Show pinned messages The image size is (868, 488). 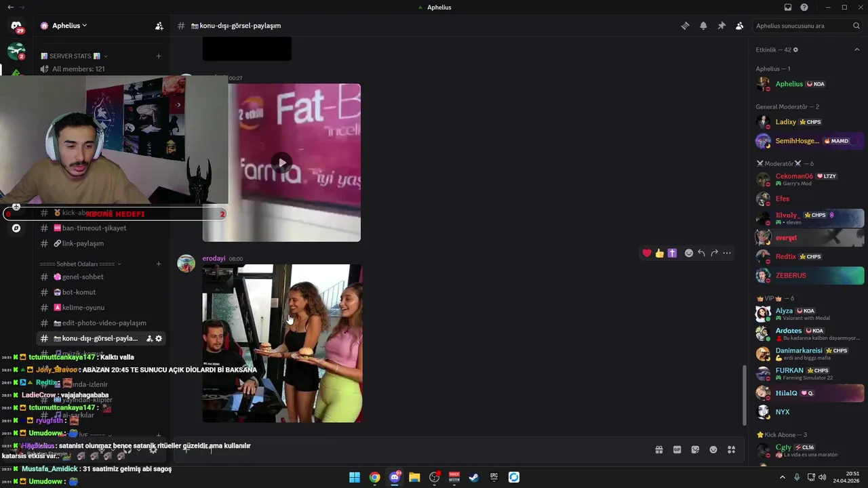pyautogui.click(x=722, y=26)
